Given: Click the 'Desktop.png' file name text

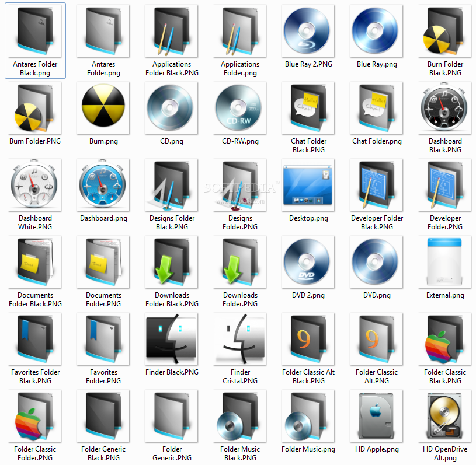Looking at the screenshot, I should coord(308,218).
